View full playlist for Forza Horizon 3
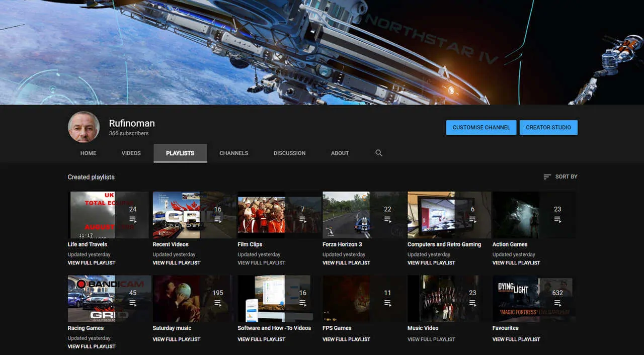644x355 pixels. point(346,263)
